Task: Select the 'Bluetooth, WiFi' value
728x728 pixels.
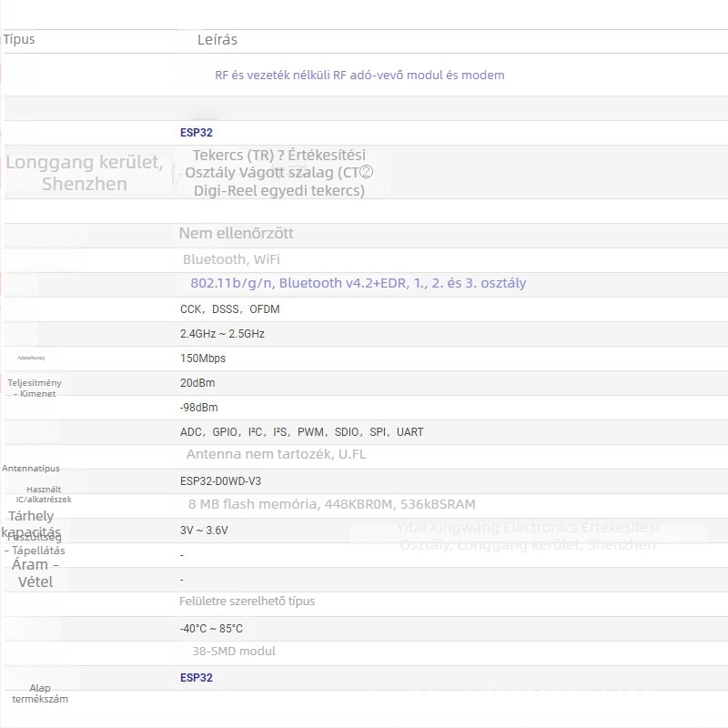Action: coord(231,259)
